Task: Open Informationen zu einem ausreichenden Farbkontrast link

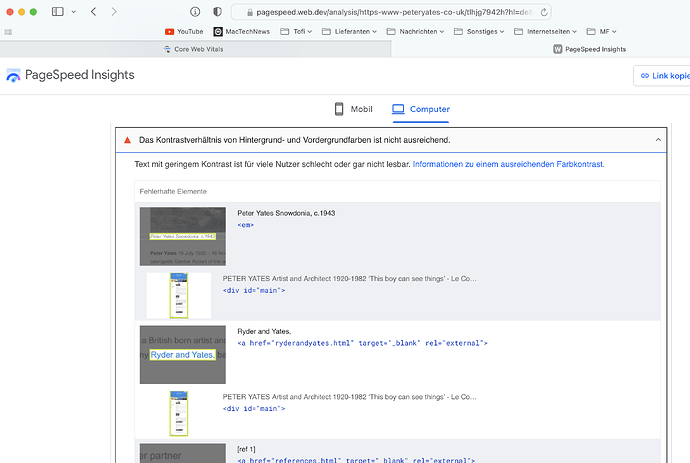Action: [x=508, y=164]
